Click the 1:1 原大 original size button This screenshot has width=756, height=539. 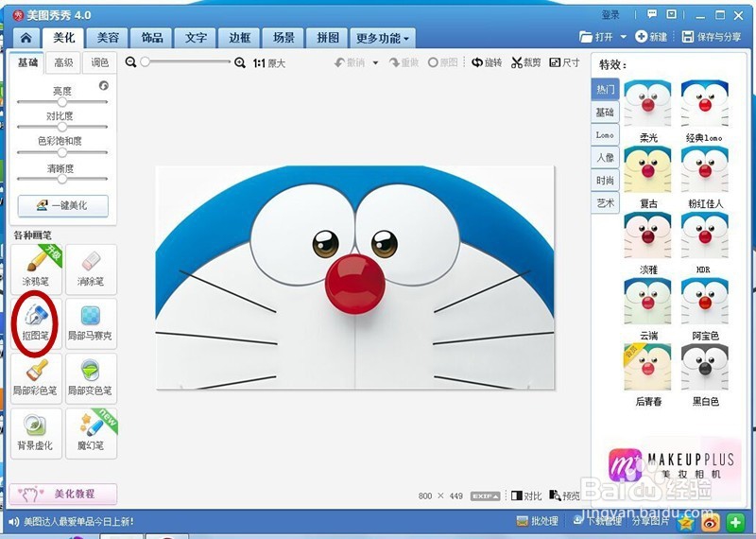pos(269,63)
